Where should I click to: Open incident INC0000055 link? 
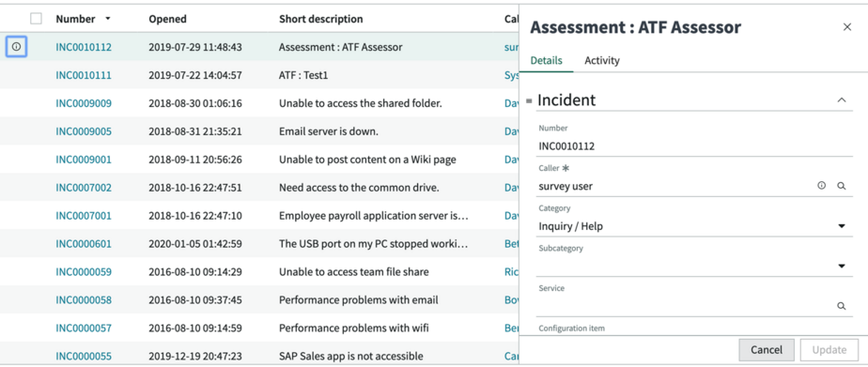84,357
